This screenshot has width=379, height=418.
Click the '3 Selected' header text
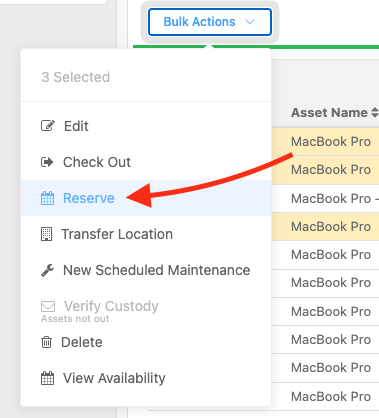[76, 77]
